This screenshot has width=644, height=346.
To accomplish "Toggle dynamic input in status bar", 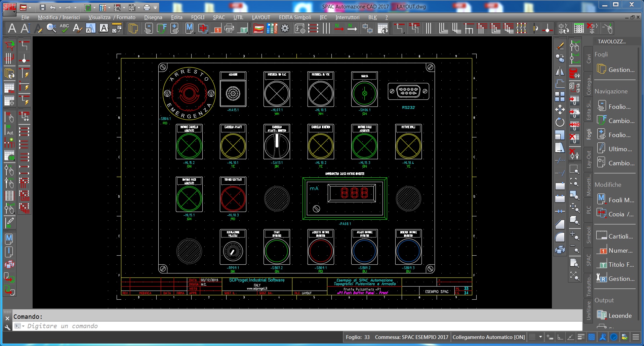I will (550, 337).
